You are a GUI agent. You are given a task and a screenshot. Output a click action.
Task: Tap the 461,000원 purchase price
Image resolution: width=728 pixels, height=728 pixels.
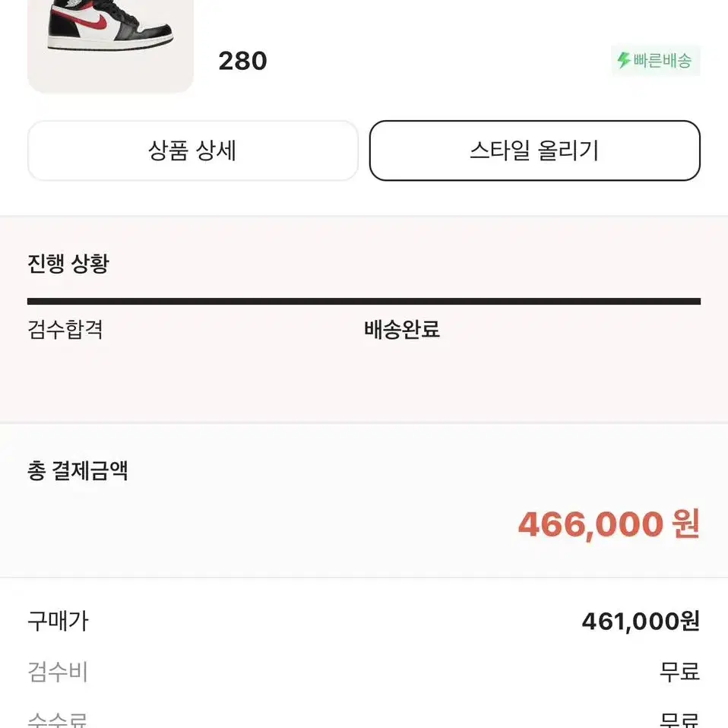click(641, 621)
